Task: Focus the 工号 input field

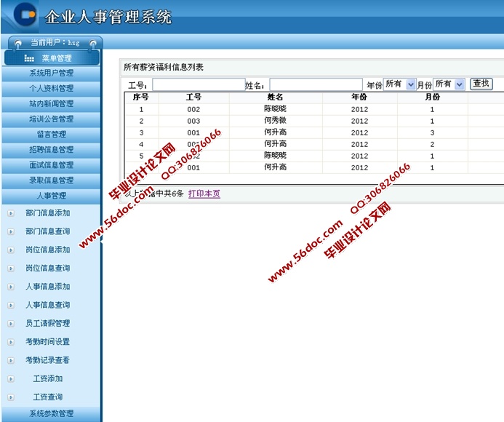Action: coord(198,85)
